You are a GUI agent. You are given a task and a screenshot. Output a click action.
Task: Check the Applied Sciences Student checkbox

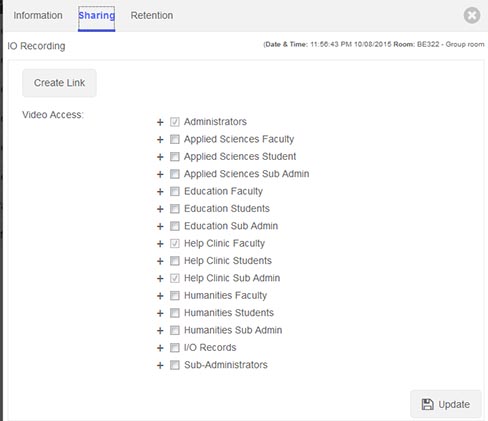pos(175,157)
